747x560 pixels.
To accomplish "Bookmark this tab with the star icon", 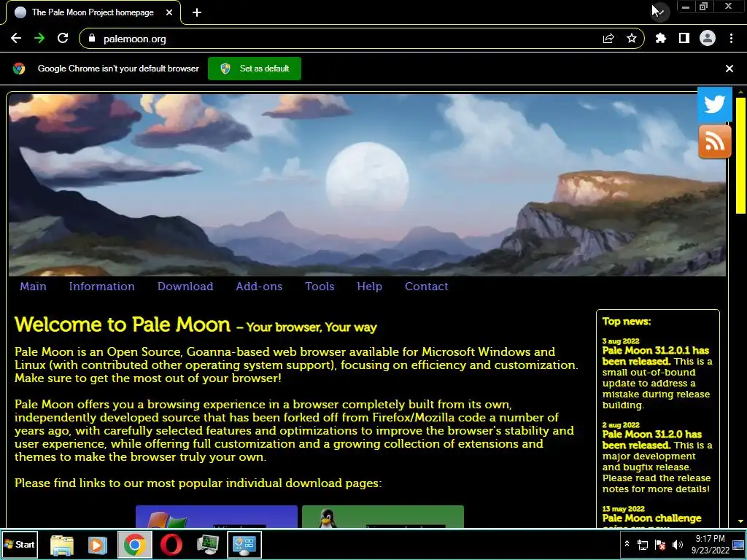I will tap(632, 39).
